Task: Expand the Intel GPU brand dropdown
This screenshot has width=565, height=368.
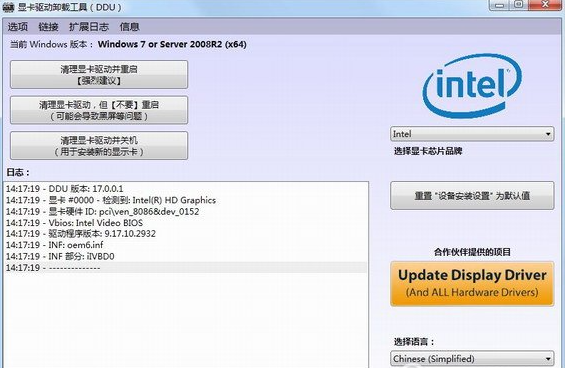Action: coord(472,134)
